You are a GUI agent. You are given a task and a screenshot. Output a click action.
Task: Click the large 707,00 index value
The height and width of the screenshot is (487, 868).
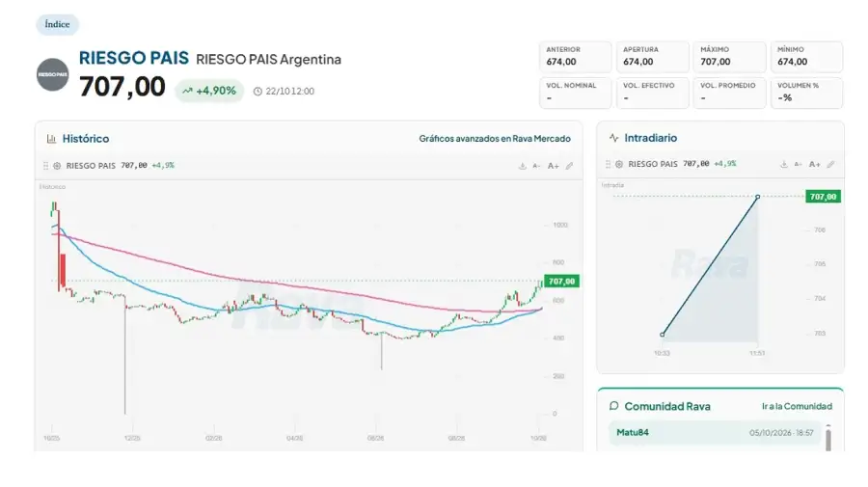[122, 87]
